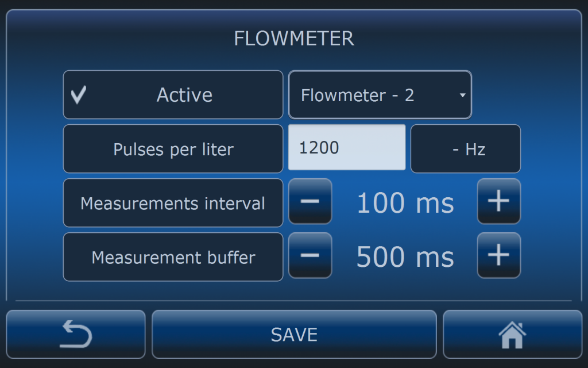Select the Measurement buffer label
Image resolution: width=588 pixels, height=368 pixels.
click(x=173, y=257)
